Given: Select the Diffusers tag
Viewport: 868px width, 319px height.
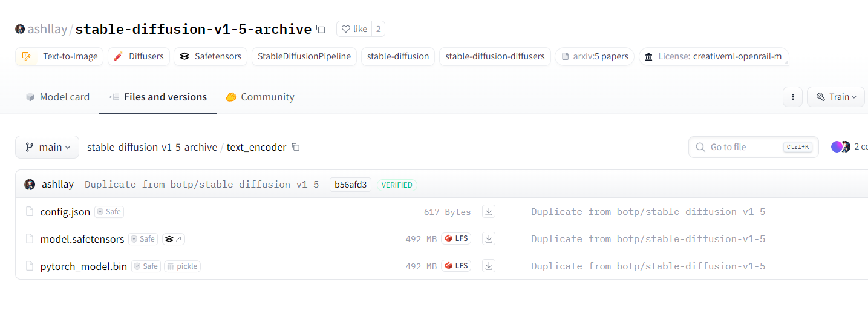Looking at the screenshot, I should point(139,56).
